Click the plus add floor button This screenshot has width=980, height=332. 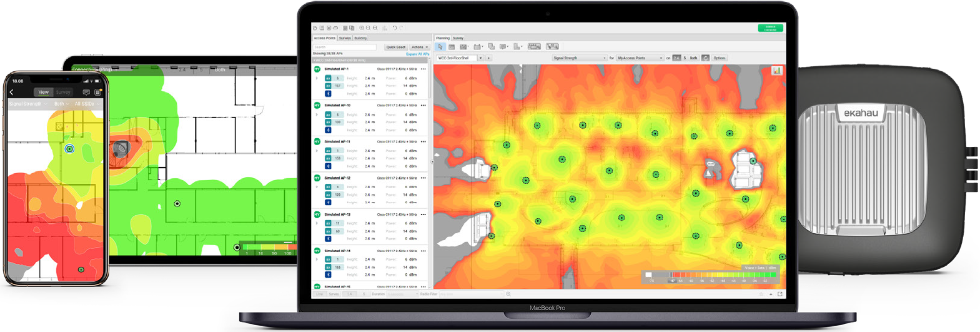488,58
